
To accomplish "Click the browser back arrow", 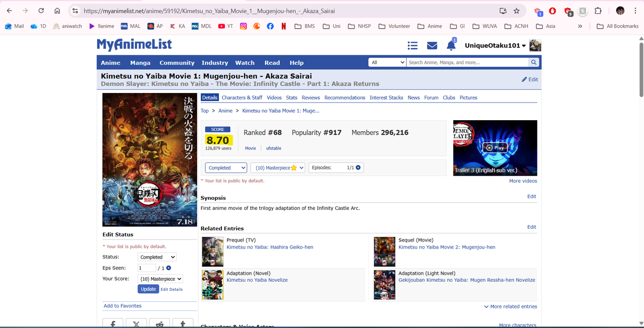I will pos(9,11).
